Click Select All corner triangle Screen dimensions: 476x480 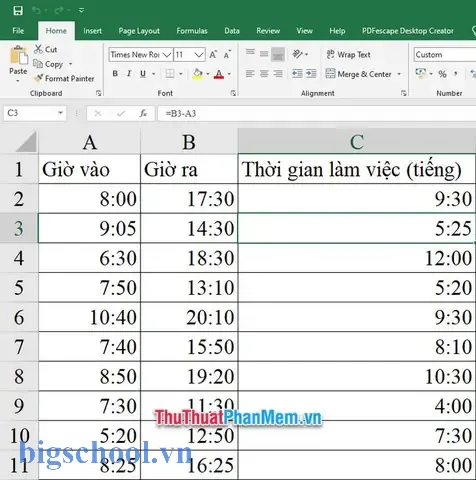26,142
